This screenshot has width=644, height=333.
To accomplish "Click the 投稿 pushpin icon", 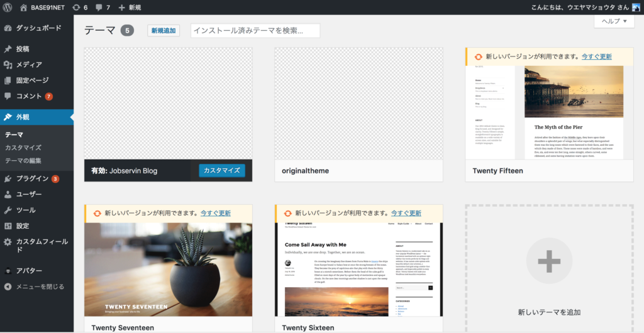I will [8, 49].
